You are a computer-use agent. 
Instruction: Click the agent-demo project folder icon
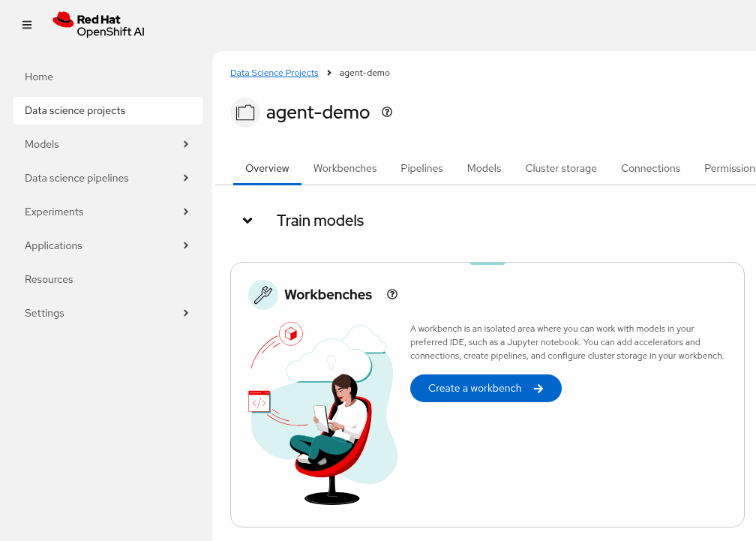click(245, 113)
